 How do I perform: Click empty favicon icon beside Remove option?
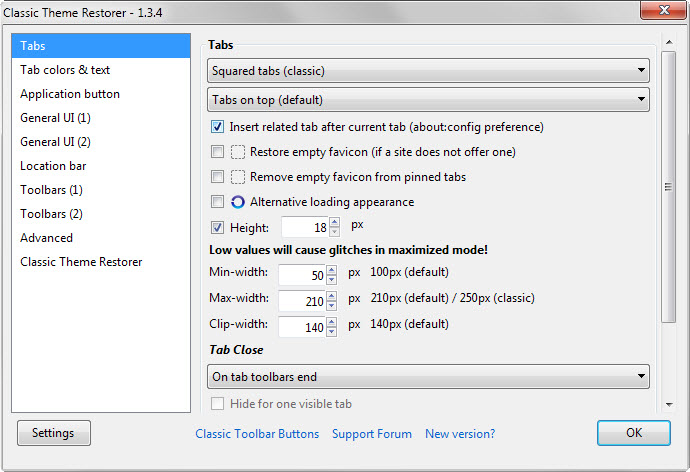(238, 177)
